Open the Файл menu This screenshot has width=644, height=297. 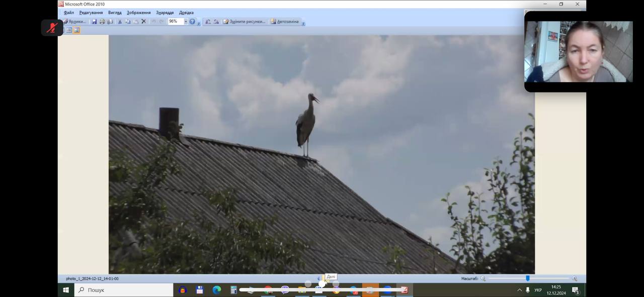[x=69, y=13]
